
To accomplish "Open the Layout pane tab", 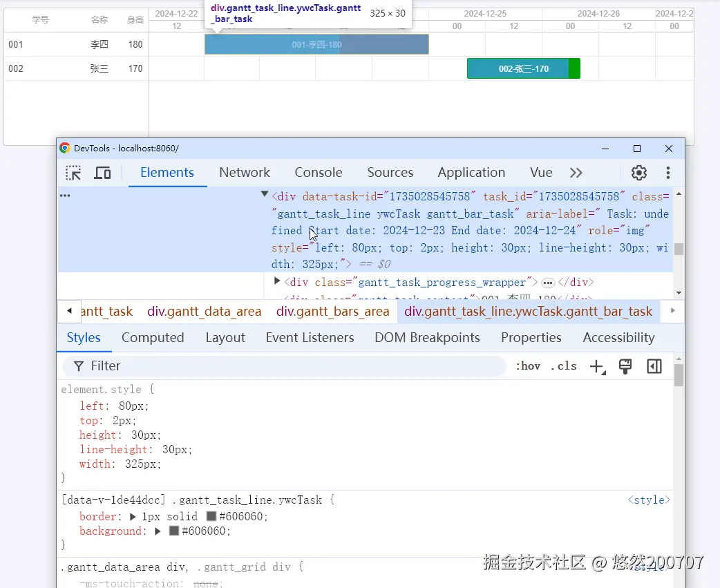I will 225,337.
